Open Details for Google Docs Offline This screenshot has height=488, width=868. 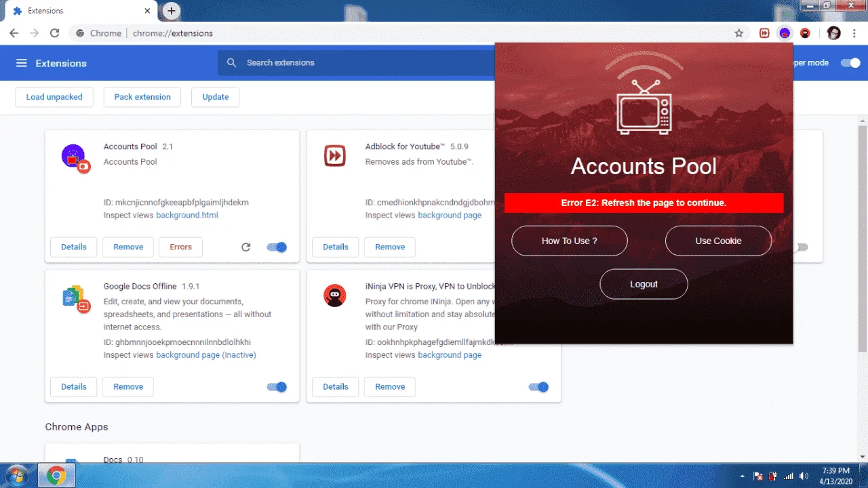pyautogui.click(x=74, y=387)
